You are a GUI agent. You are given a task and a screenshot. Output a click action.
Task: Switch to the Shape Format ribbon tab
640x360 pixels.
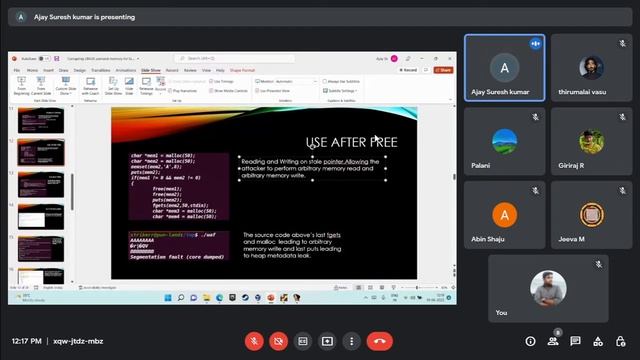coord(242,70)
